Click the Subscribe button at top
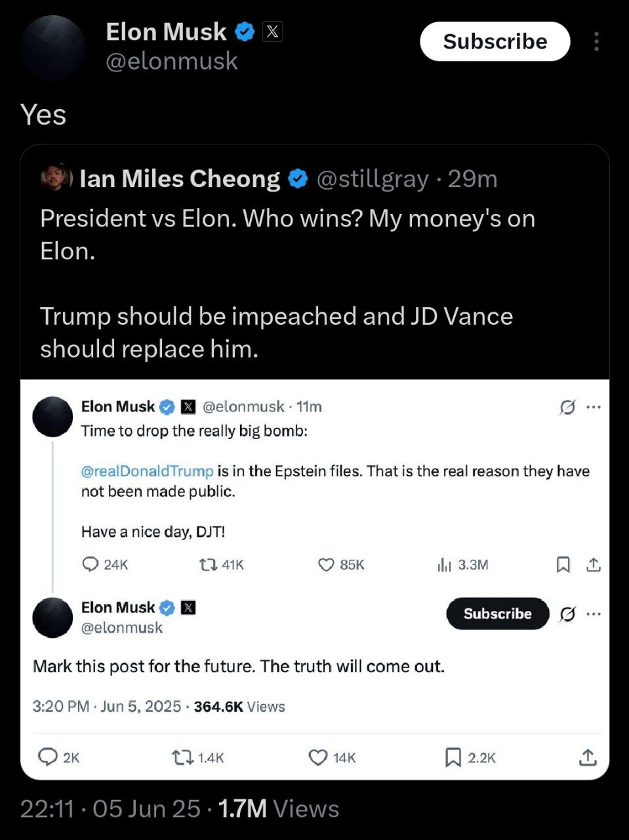This screenshot has height=840, width=629. [495, 41]
